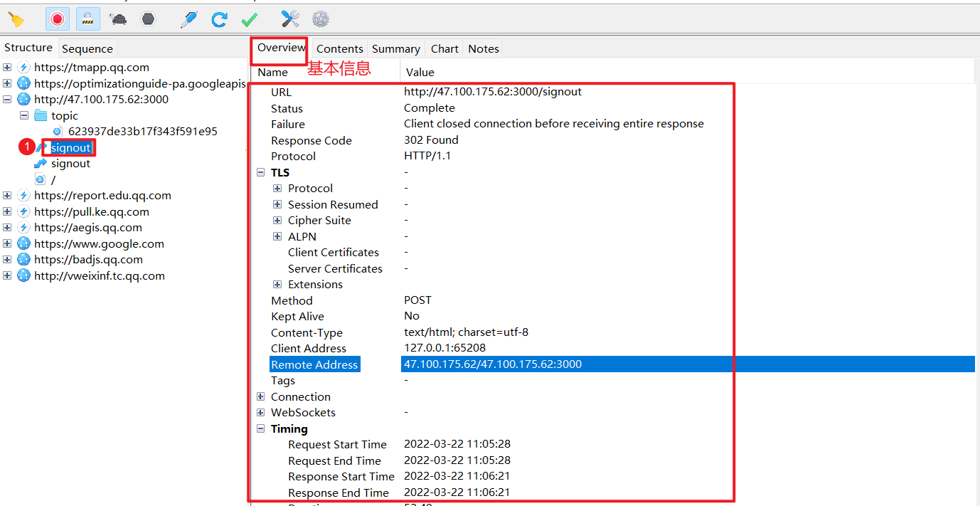
Task: Expand the WebSockets section
Action: click(260, 413)
